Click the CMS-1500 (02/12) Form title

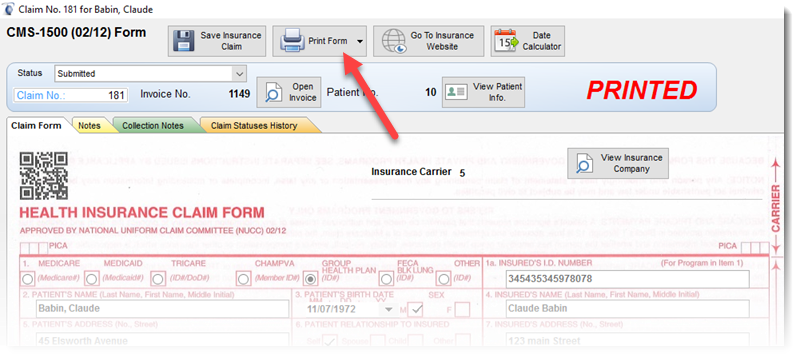tap(76, 33)
